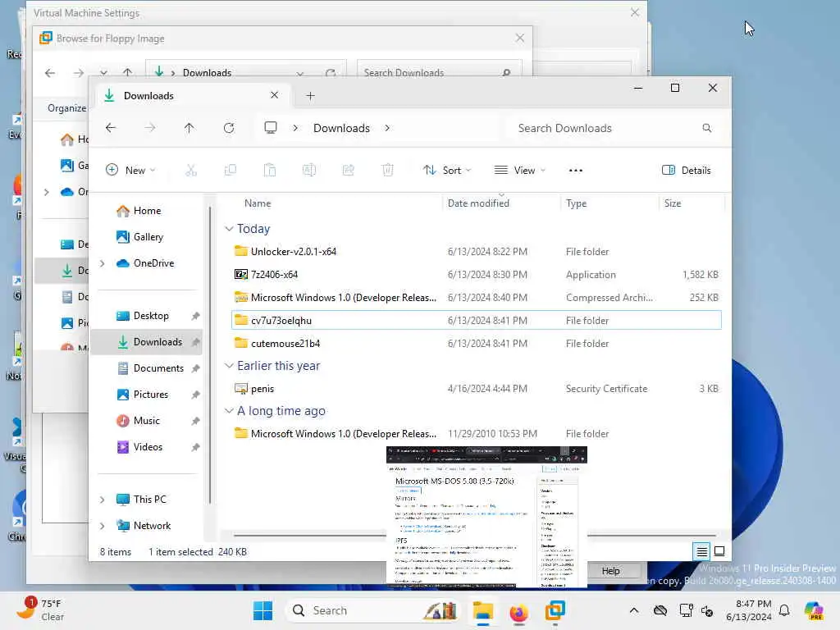Click the Delete trash icon in the toolbar
This screenshot has width=840, height=630.
tap(388, 171)
